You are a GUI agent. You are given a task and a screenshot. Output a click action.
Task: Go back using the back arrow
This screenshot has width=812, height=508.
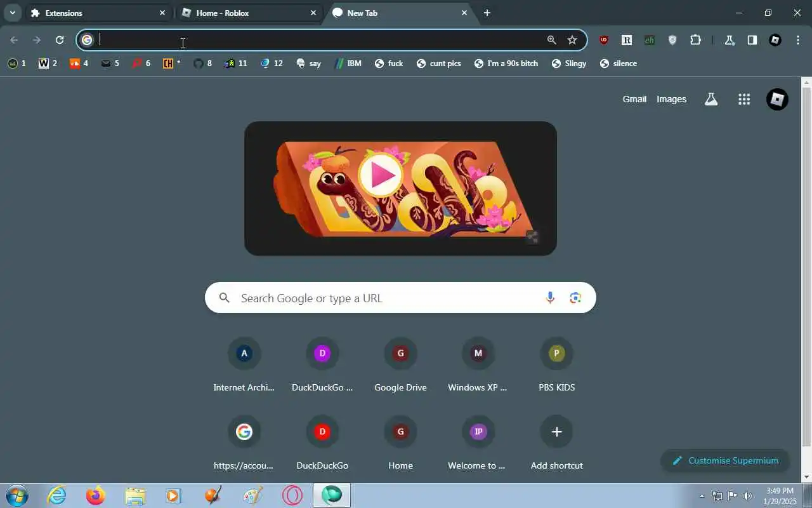coord(14,40)
